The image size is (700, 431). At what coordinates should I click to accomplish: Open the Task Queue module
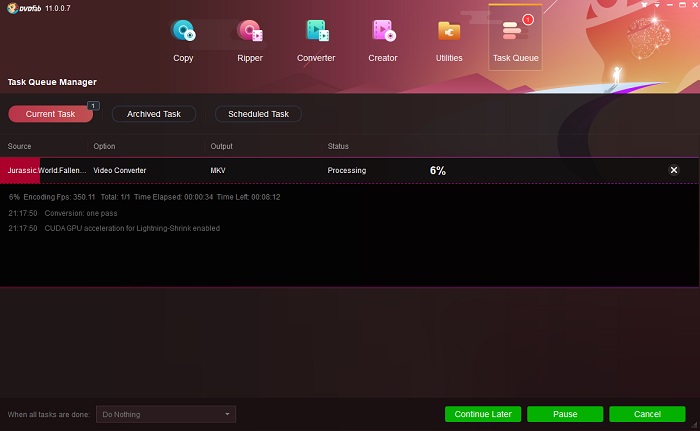[x=516, y=38]
